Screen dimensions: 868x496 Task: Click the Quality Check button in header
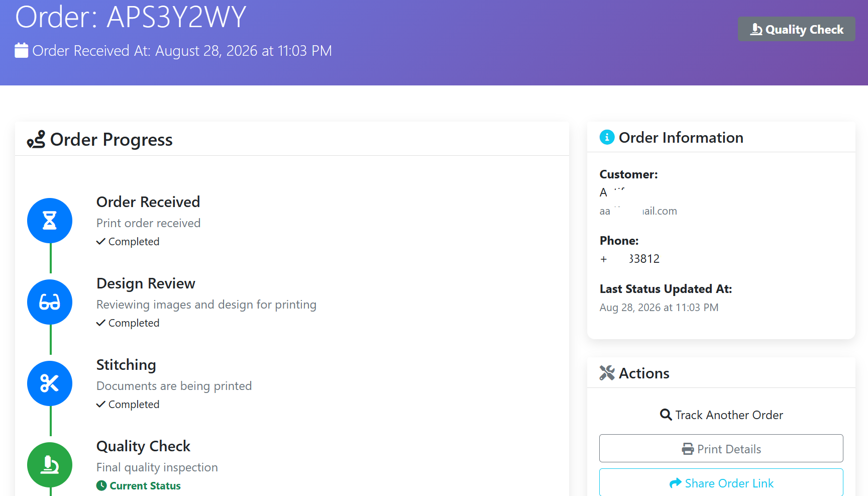coord(796,29)
